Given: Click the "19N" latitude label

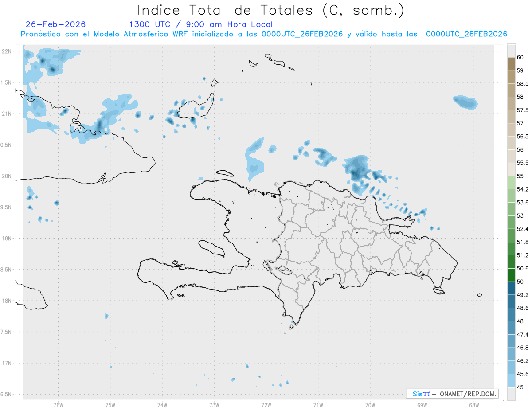Looking at the screenshot, I should (7, 239).
